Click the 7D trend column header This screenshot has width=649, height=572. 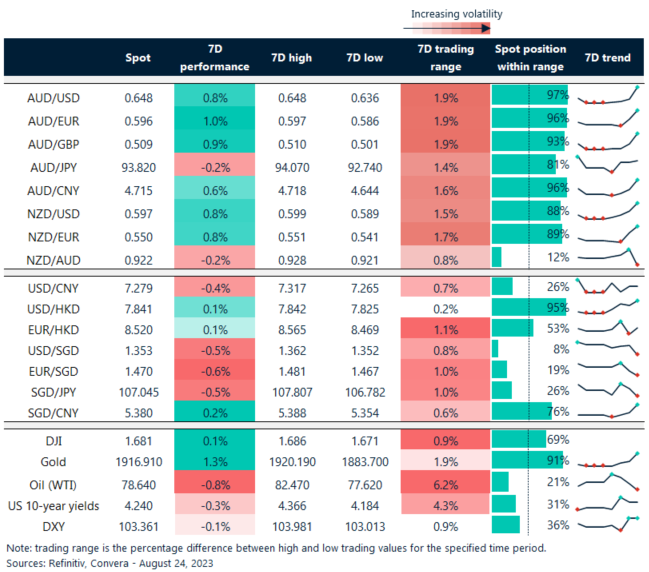click(x=607, y=58)
